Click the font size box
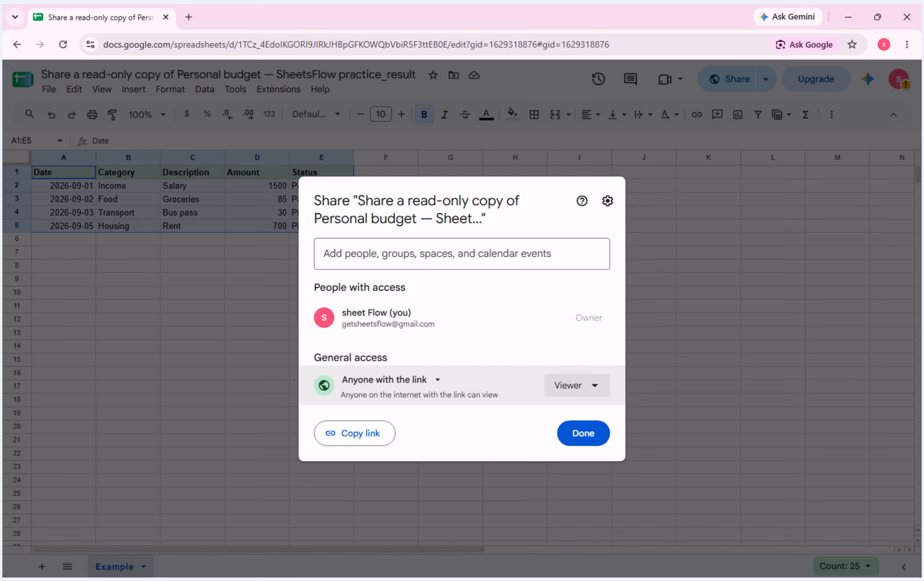The width and height of the screenshot is (924, 581). pos(380,114)
